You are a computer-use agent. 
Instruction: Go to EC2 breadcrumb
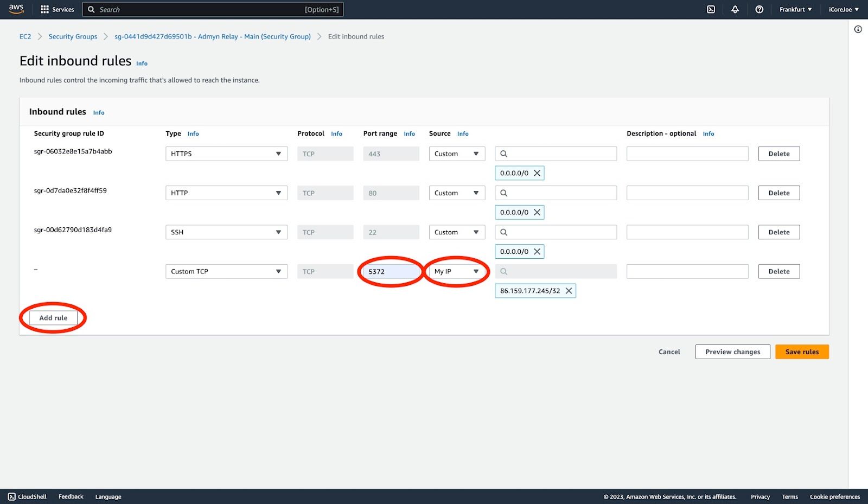pos(25,36)
